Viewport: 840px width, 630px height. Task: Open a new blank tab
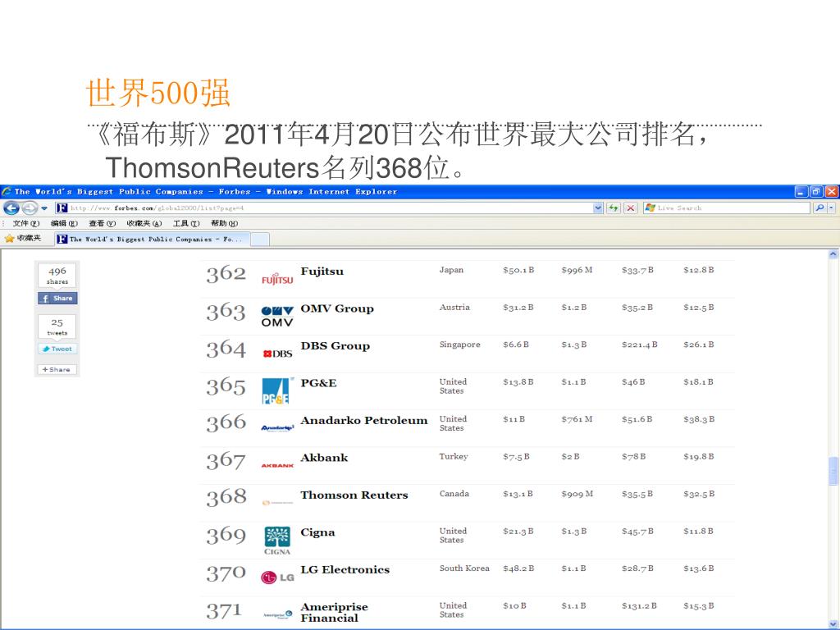pyautogui.click(x=260, y=239)
